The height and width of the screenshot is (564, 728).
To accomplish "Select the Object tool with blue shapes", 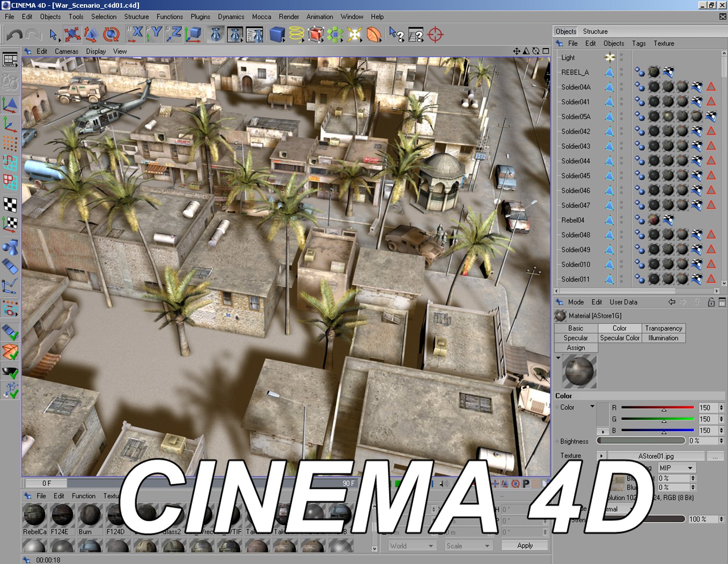I will click(x=10, y=246).
